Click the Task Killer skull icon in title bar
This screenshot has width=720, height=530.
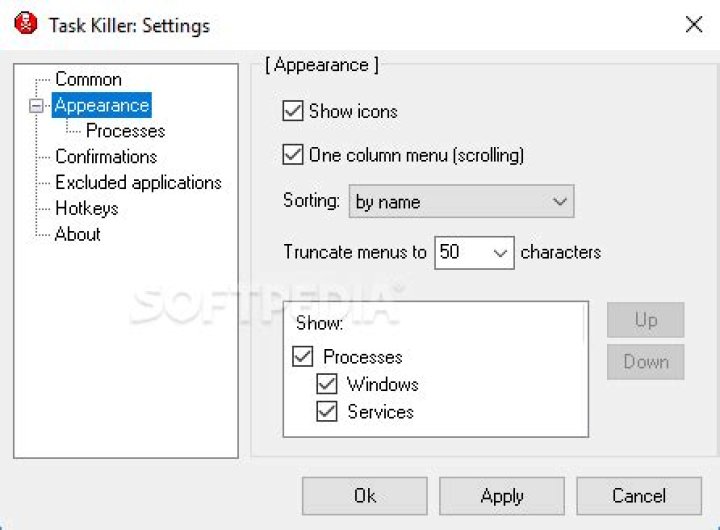coord(26,23)
